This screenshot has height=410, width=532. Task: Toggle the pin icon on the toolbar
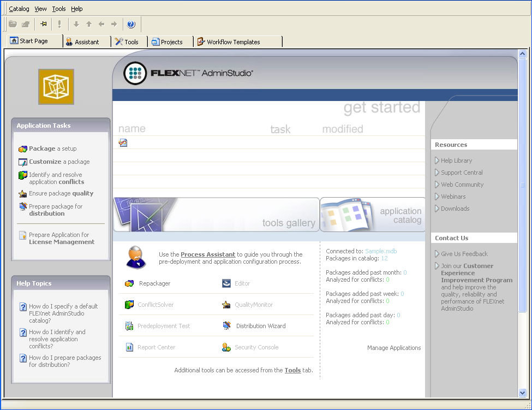pyautogui.click(x=43, y=23)
